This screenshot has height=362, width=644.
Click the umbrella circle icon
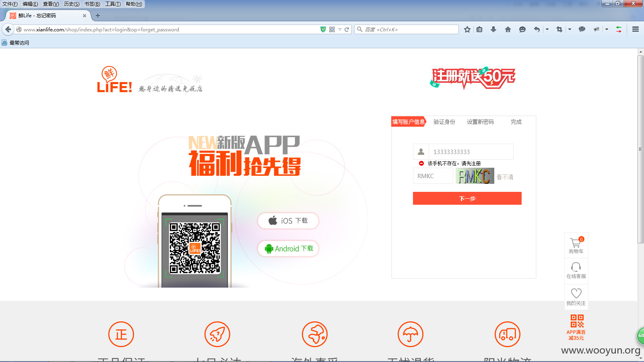coord(411,334)
